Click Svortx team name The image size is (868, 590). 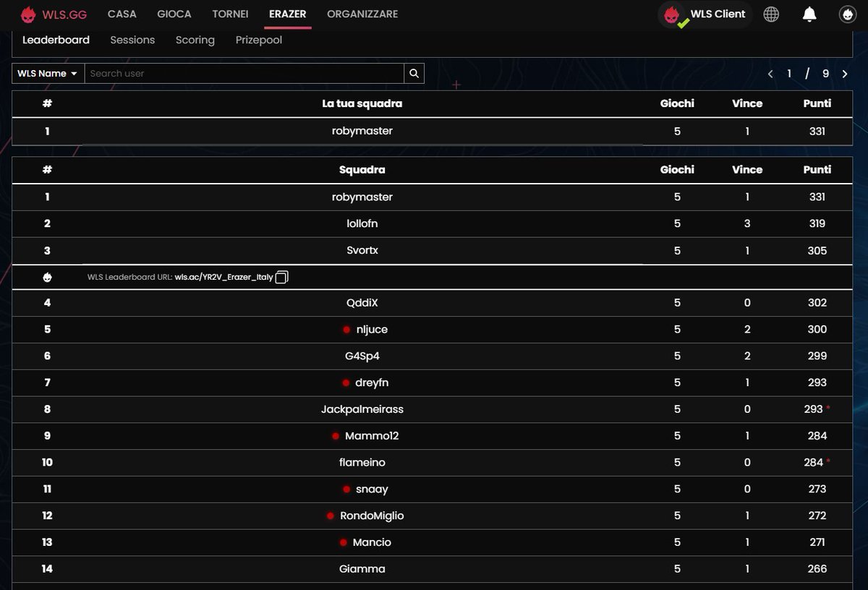coord(362,250)
